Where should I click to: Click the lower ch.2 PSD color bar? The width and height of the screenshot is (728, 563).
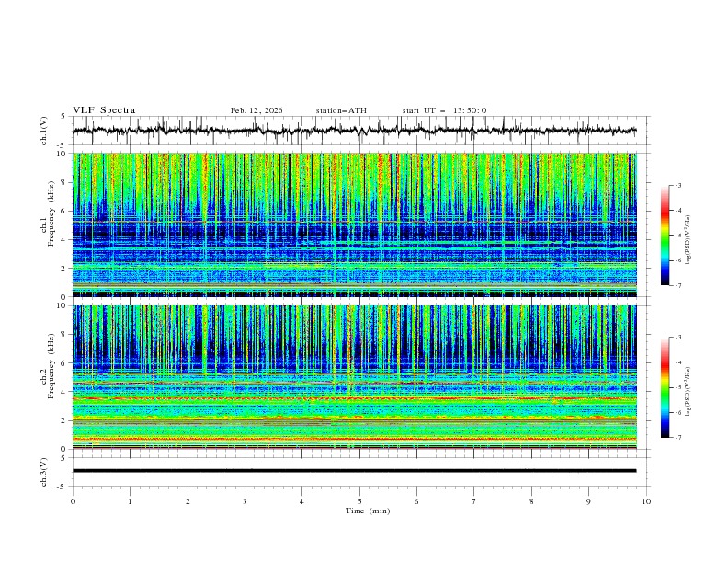coord(665,387)
